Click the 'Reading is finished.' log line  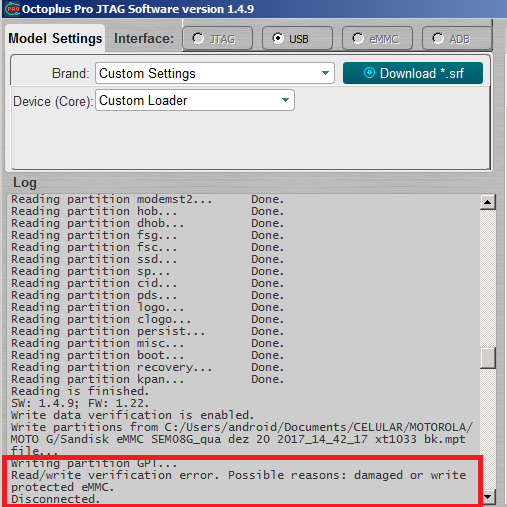[80, 391]
